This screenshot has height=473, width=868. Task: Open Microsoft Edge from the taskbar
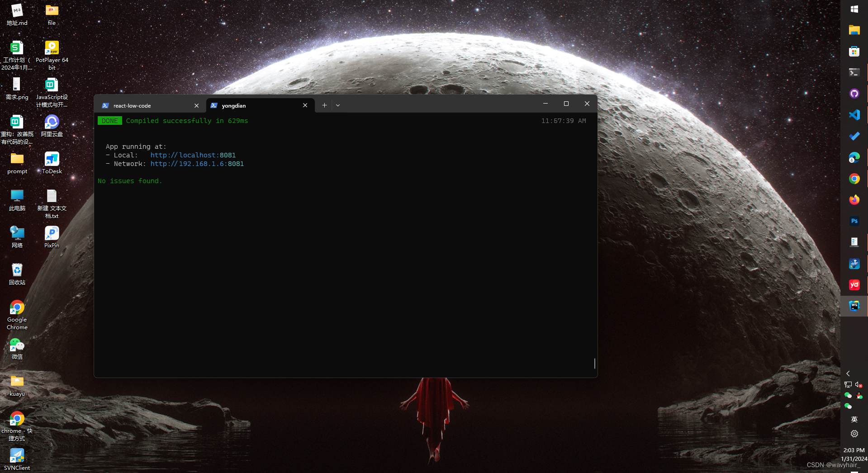[854, 157]
